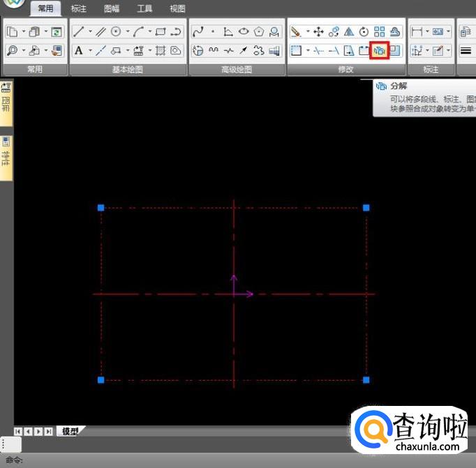The width and height of the screenshot is (476, 468).
Task: Select the 模型 layout tab
Action: point(70,431)
